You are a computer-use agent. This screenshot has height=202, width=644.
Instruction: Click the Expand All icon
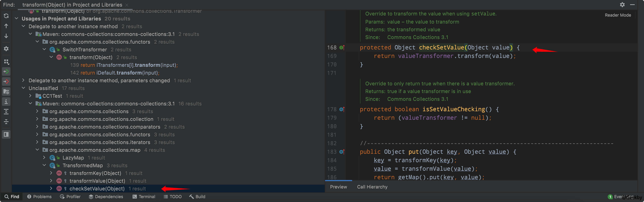[x=6, y=112]
